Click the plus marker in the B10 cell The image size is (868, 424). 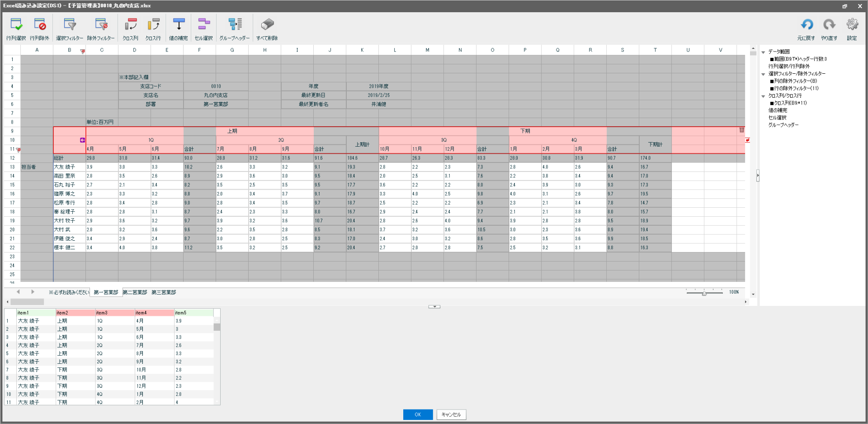point(82,140)
